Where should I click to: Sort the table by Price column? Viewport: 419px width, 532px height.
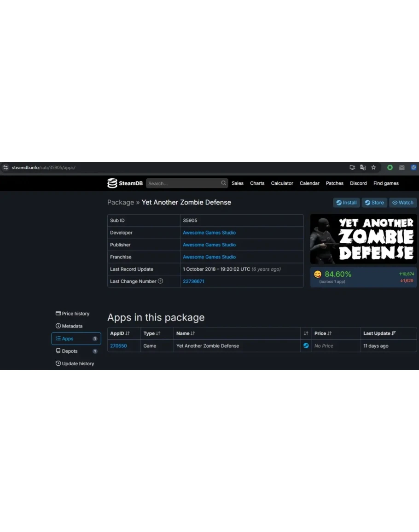point(323,333)
